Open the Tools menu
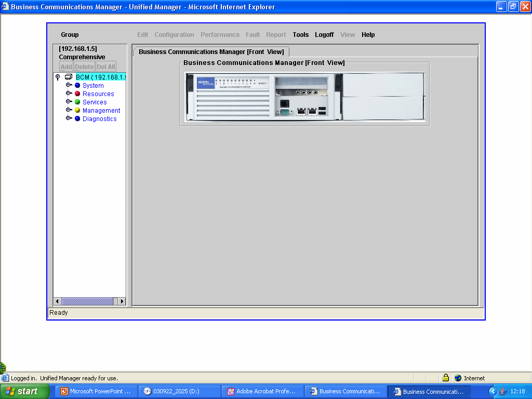 click(301, 35)
